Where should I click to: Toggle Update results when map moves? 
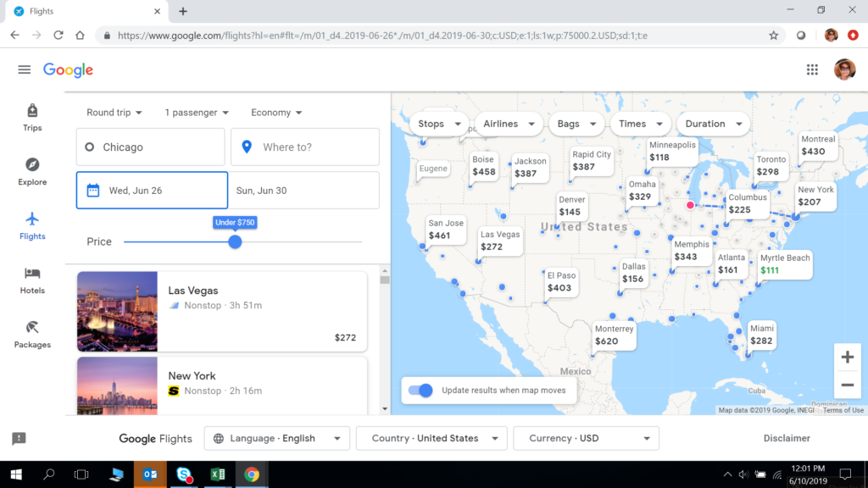click(x=420, y=390)
